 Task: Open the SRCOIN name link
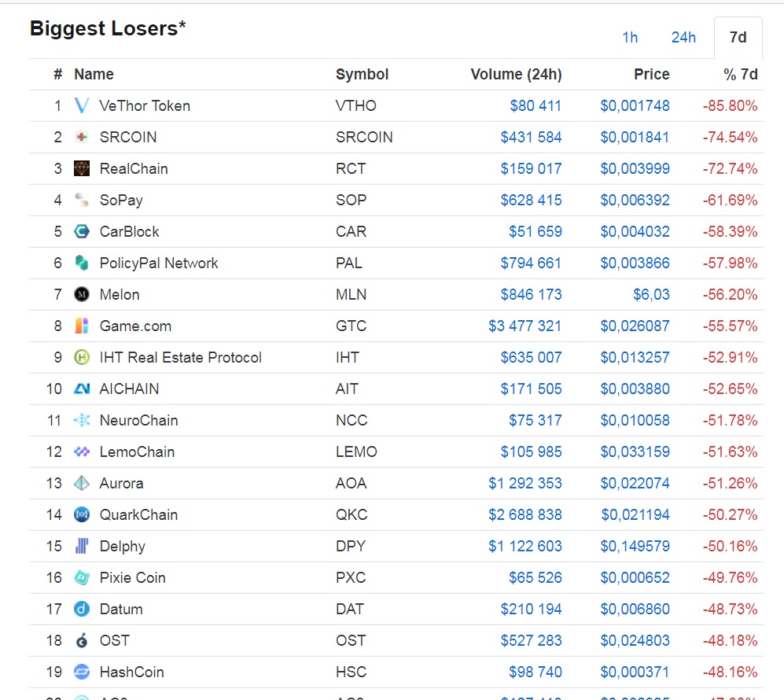128,137
